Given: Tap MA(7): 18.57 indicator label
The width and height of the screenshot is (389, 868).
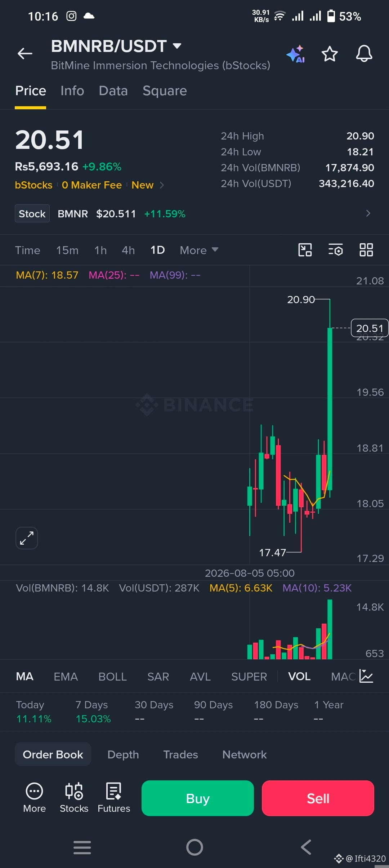Looking at the screenshot, I should (47, 275).
